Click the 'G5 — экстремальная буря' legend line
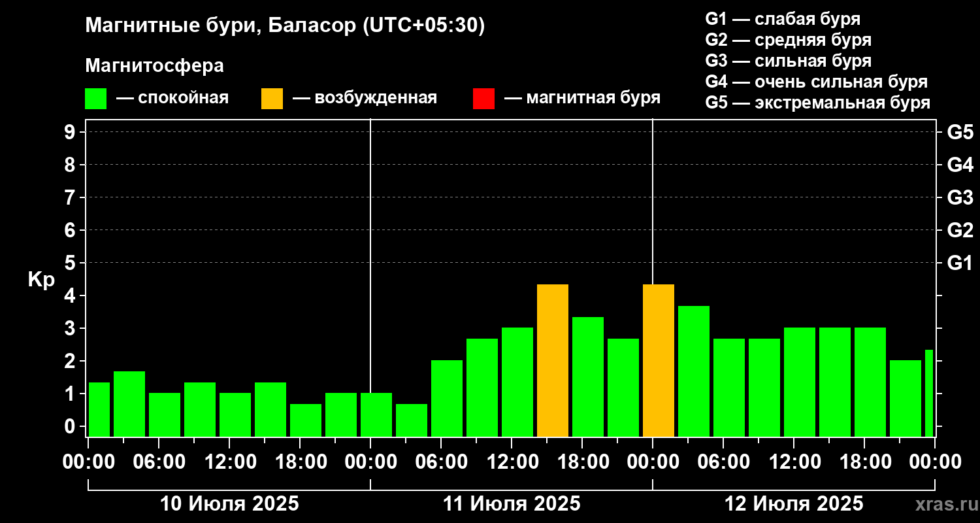 tap(818, 103)
